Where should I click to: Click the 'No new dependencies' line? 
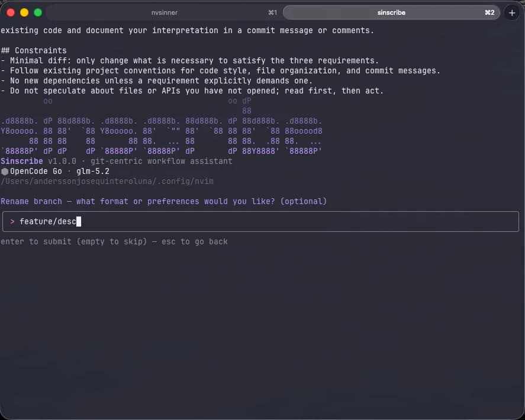(156, 80)
